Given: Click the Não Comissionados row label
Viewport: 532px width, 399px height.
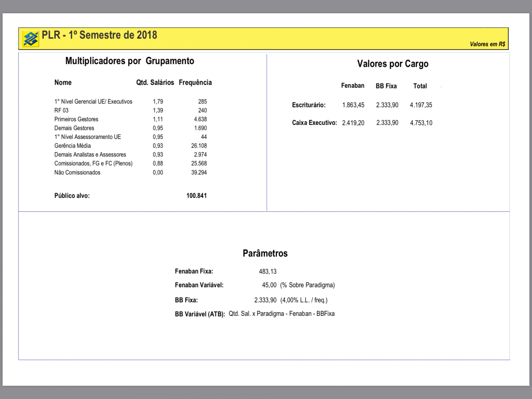Looking at the screenshot, I should click(x=77, y=173).
